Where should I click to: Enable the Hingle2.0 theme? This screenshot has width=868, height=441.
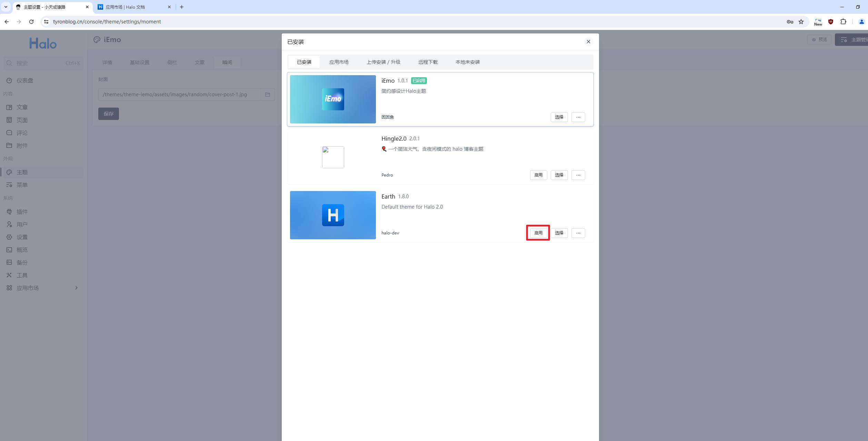click(538, 175)
